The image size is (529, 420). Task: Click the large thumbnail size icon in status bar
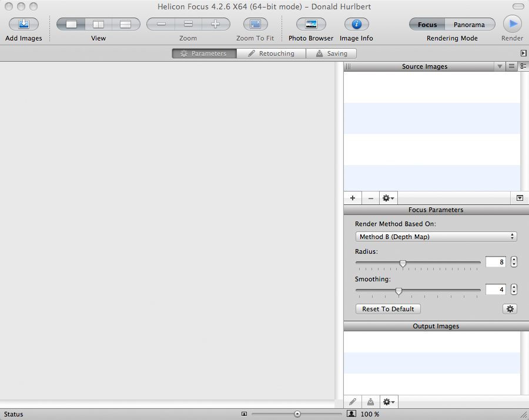pyautogui.click(x=351, y=414)
